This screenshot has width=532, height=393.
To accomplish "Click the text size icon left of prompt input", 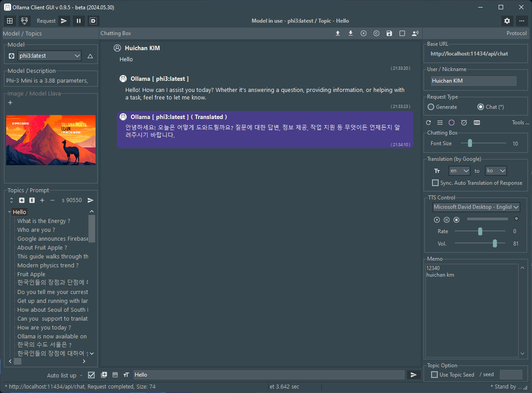I will [126, 375].
